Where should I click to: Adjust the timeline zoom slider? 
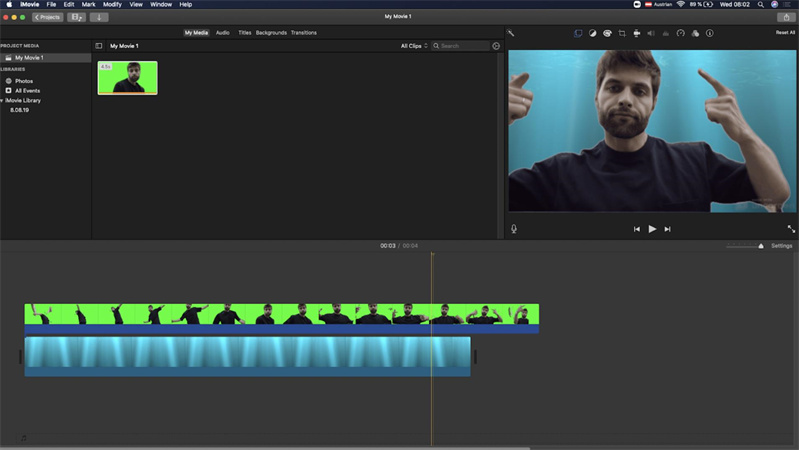pyautogui.click(x=760, y=246)
